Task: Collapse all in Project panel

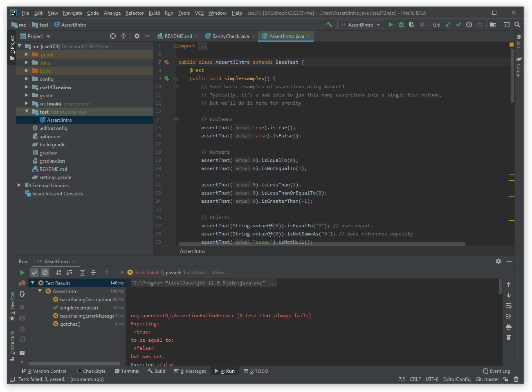Action: [x=123, y=36]
